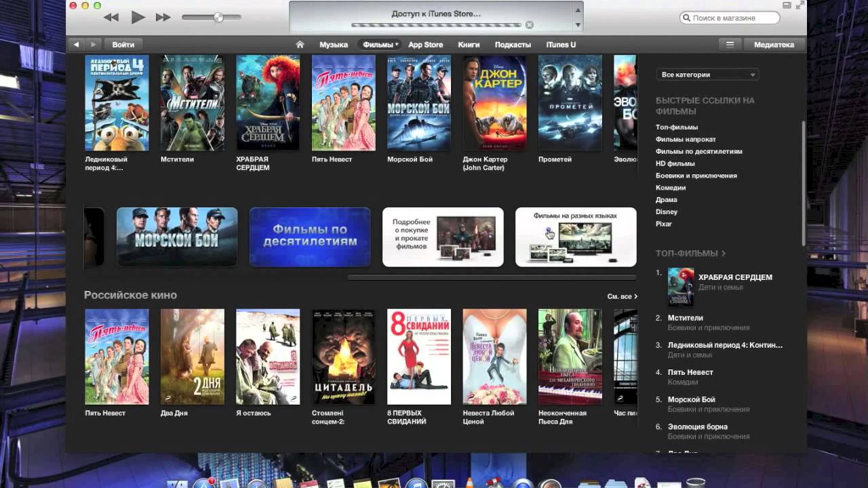Screen dimensions: 868x488
Task: Click 'Фильмы по десятилетиям' in quick links list
Action: click(699, 151)
